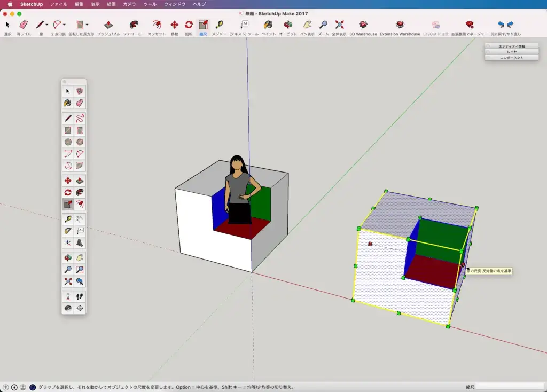Image resolution: width=547 pixels, height=392 pixels.
Task: Select the Axes tool in floating palette
Action: pyautogui.click(x=68, y=242)
